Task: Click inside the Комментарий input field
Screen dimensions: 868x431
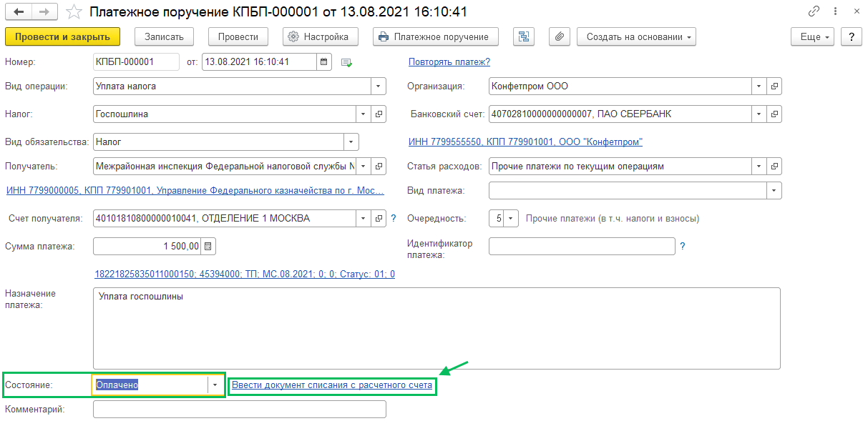Action: pyautogui.click(x=240, y=410)
